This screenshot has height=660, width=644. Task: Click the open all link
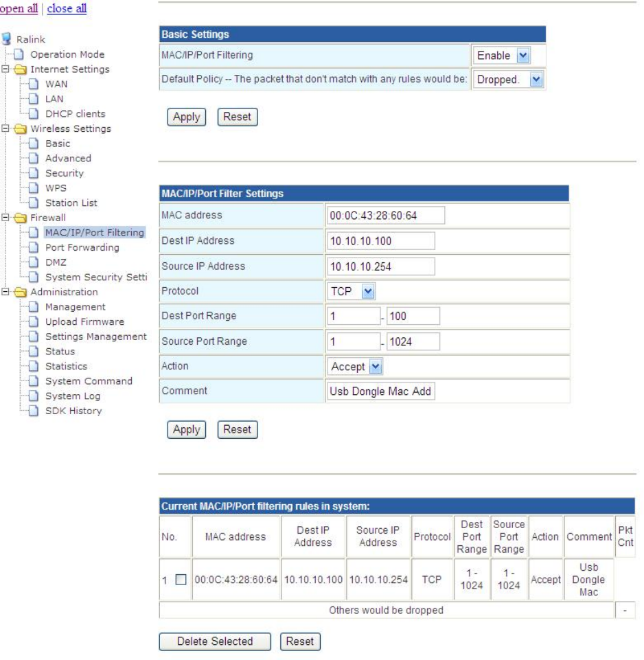coord(19,8)
